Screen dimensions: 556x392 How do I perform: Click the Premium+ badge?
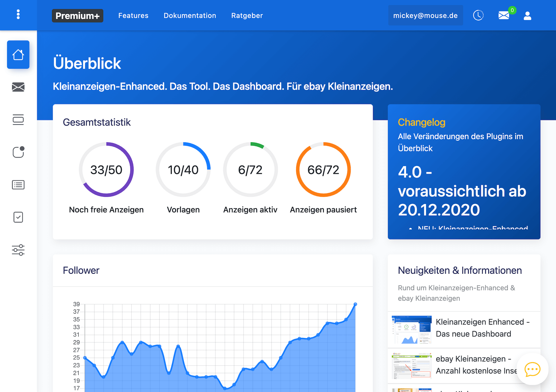click(78, 16)
